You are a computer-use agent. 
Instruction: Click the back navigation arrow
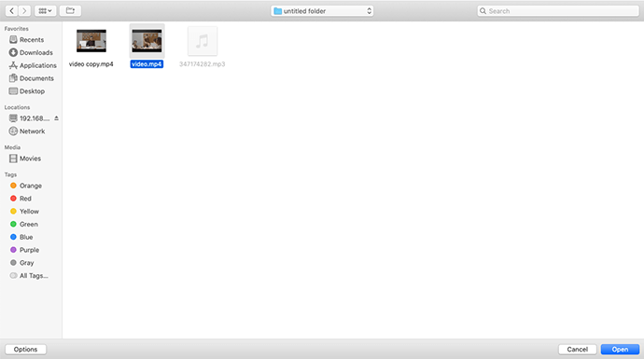[x=11, y=10]
